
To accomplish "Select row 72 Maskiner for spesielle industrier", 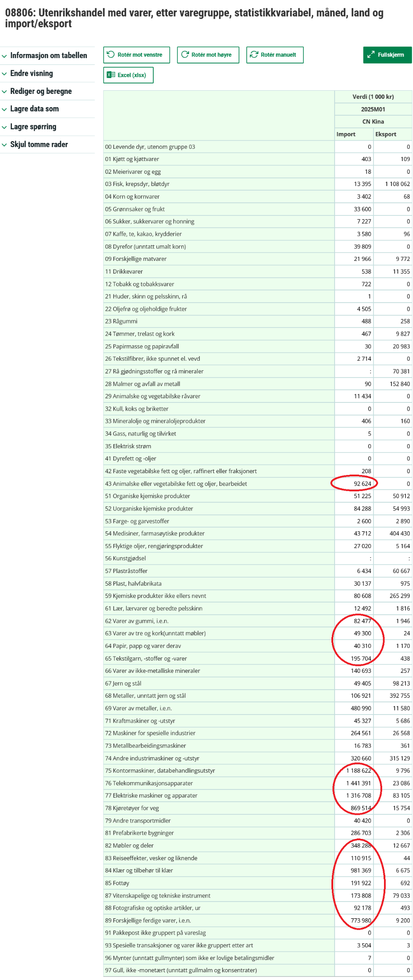I will [219, 733].
